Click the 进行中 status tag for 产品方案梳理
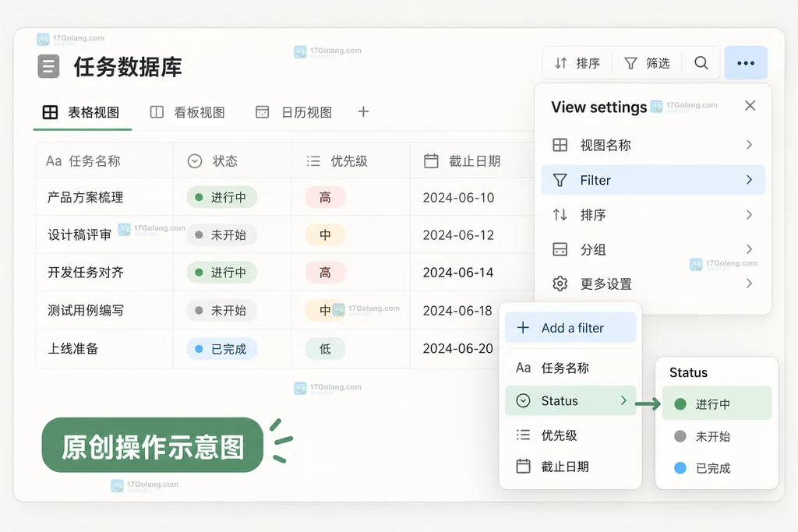The width and height of the screenshot is (798, 532). 222,197
